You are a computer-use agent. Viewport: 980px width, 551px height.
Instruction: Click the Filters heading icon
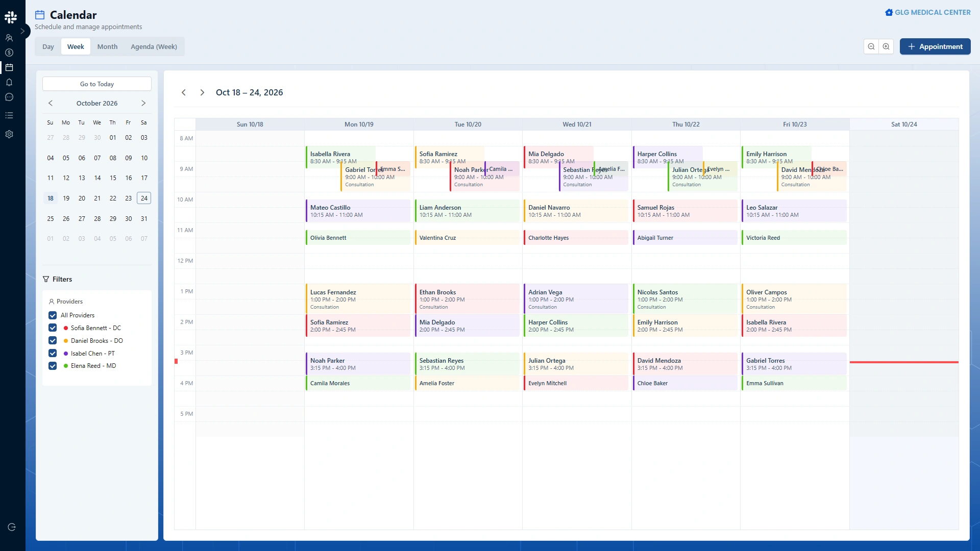coord(46,279)
